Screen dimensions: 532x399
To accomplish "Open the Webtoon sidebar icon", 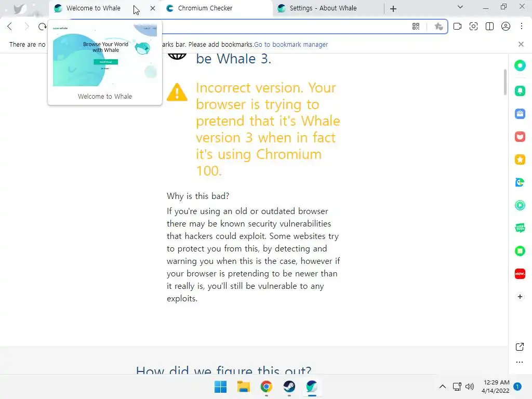I will [520, 228].
